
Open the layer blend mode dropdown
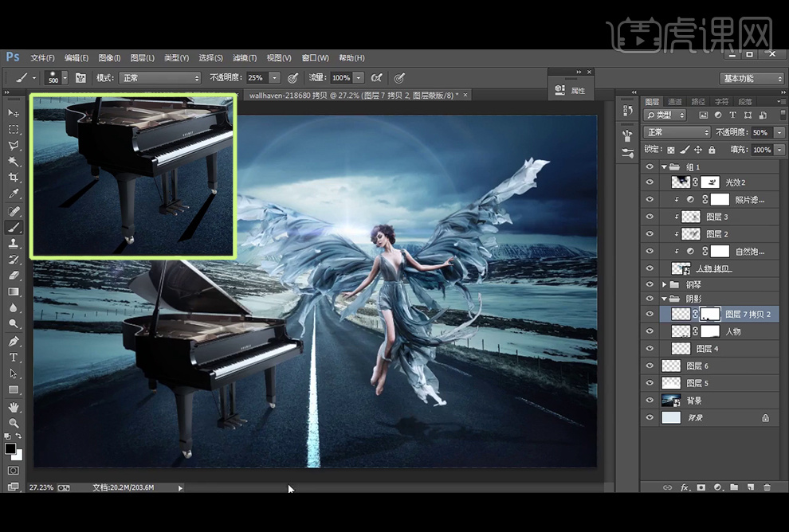pyautogui.click(x=677, y=132)
